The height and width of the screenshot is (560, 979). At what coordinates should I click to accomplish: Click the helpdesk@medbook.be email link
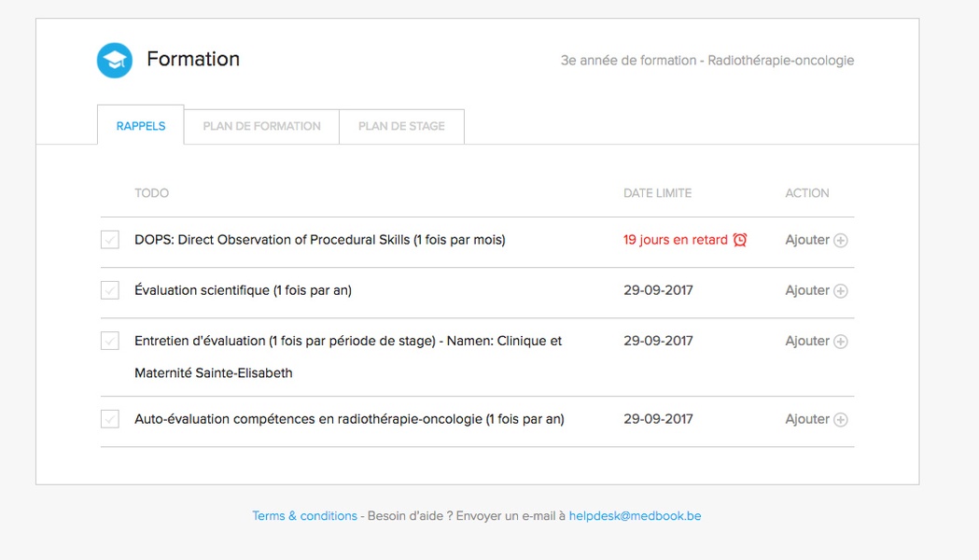(635, 516)
